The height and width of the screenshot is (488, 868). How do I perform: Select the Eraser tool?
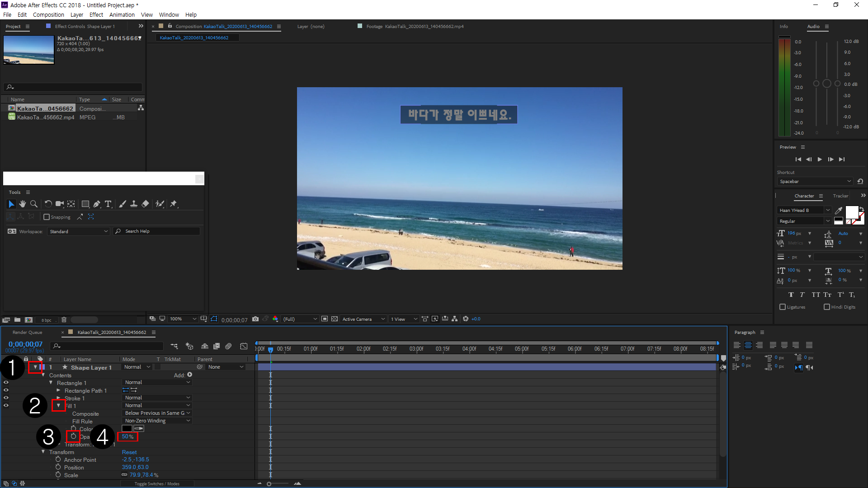(x=145, y=204)
